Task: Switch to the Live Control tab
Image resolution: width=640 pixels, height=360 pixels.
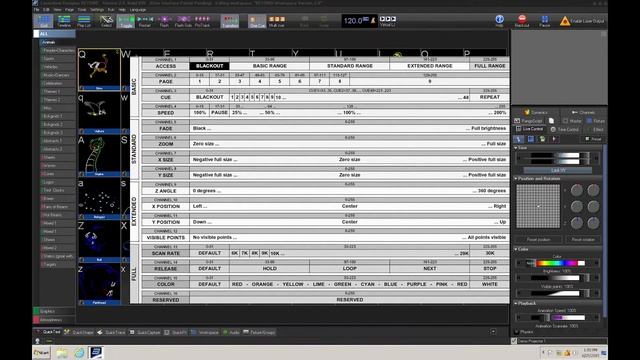Action: 530,129
